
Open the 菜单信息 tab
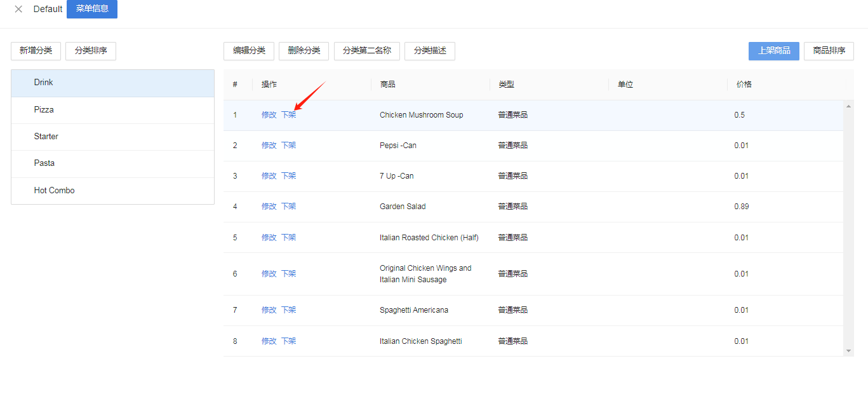pos(92,9)
